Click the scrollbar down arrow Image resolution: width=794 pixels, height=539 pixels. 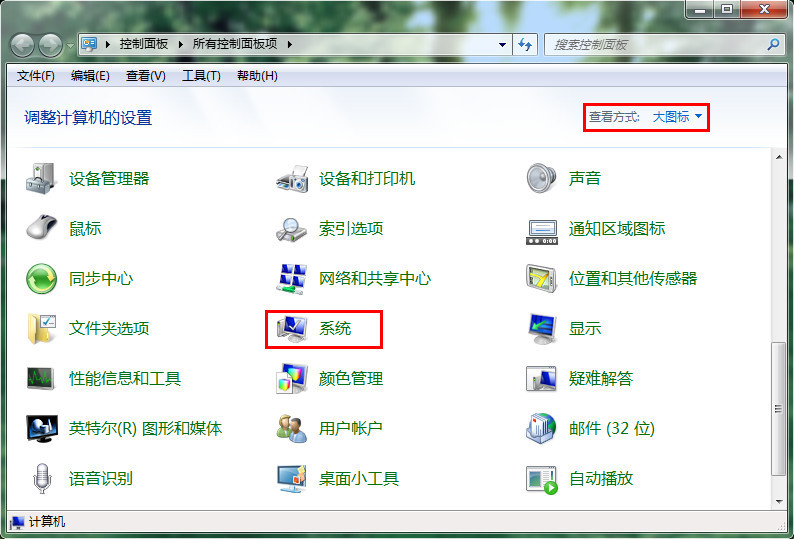[x=779, y=502]
